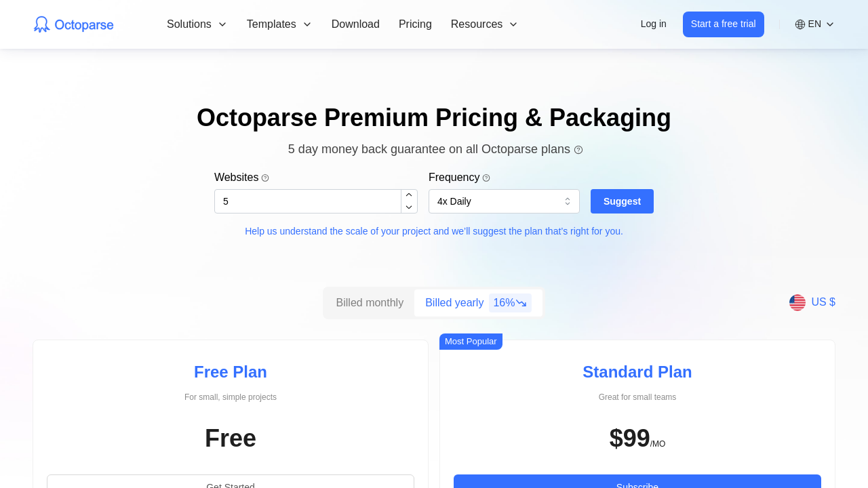Click the help icon beside Websites label
This screenshot has width=868, height=488.
point(265,178)
